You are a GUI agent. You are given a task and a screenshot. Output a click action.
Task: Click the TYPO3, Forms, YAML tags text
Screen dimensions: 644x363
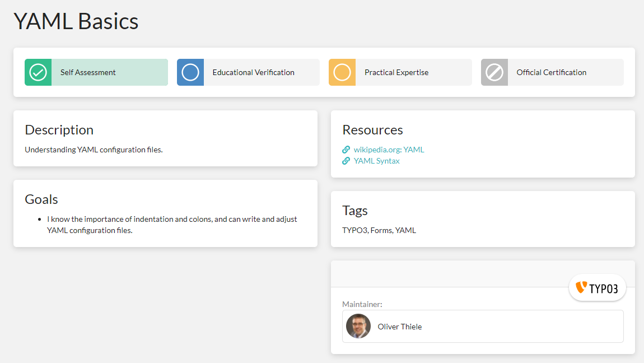coord(379,230)
